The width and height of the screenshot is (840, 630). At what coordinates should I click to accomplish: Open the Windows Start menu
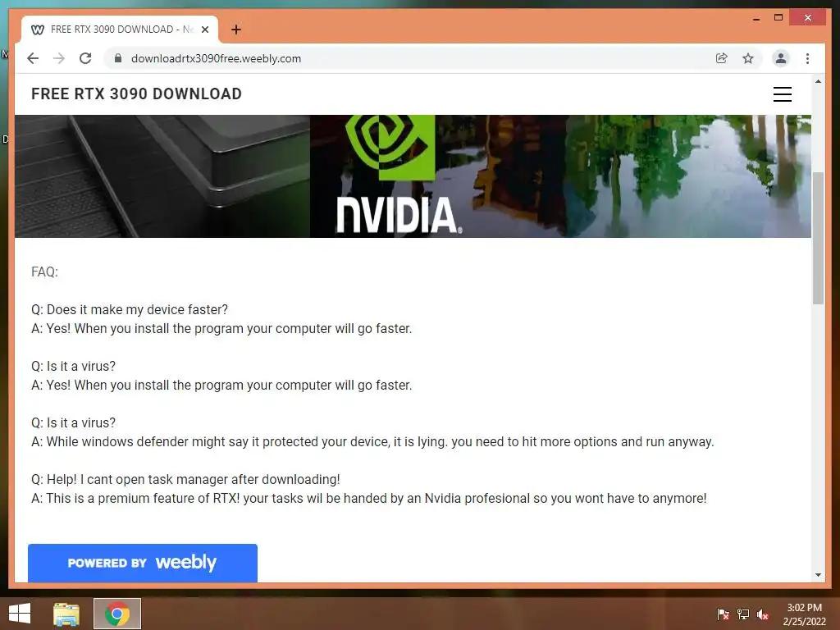tap(20, 614)
